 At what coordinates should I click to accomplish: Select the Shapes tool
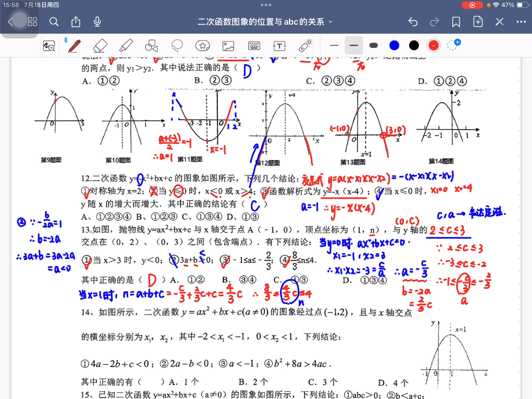click(151, 46)
